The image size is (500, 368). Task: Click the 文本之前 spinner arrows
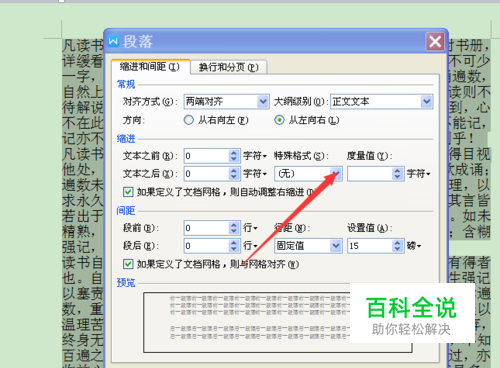tap(234, 156)
